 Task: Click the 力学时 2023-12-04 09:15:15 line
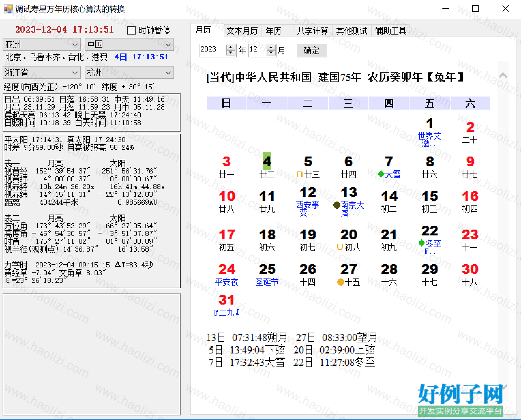point(57,265)
